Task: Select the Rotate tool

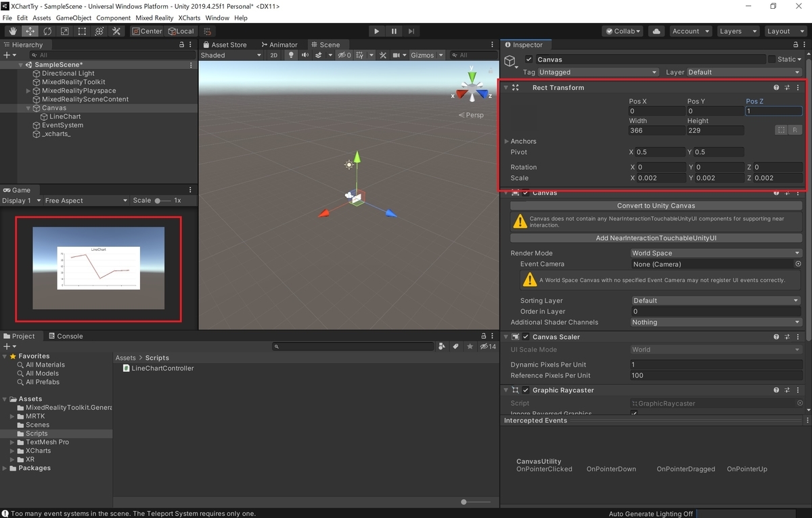Action: [47, 30]
